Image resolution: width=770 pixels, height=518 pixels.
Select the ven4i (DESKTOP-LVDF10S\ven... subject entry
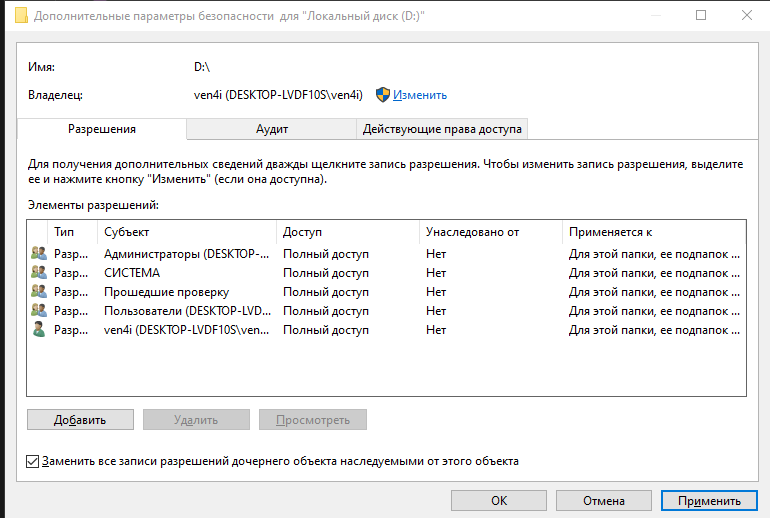click(x=187, y=330)
